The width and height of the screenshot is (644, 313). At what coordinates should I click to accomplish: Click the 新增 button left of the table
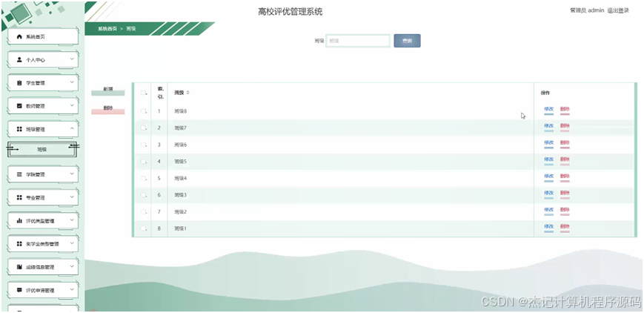(108, 90)
